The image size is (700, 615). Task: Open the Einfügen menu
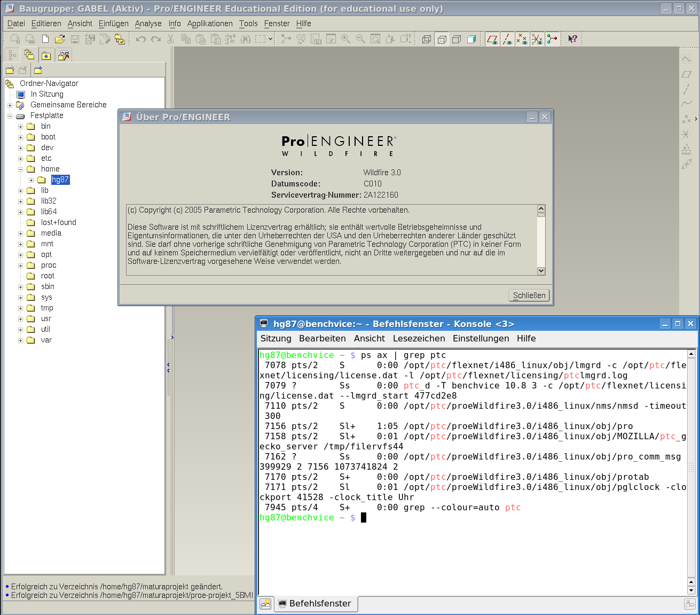click(113, 24)
